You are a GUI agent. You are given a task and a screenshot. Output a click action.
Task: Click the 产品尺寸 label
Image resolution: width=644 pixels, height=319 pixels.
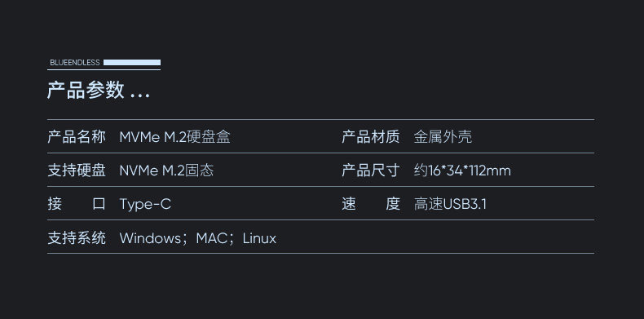tap(370, 171)
